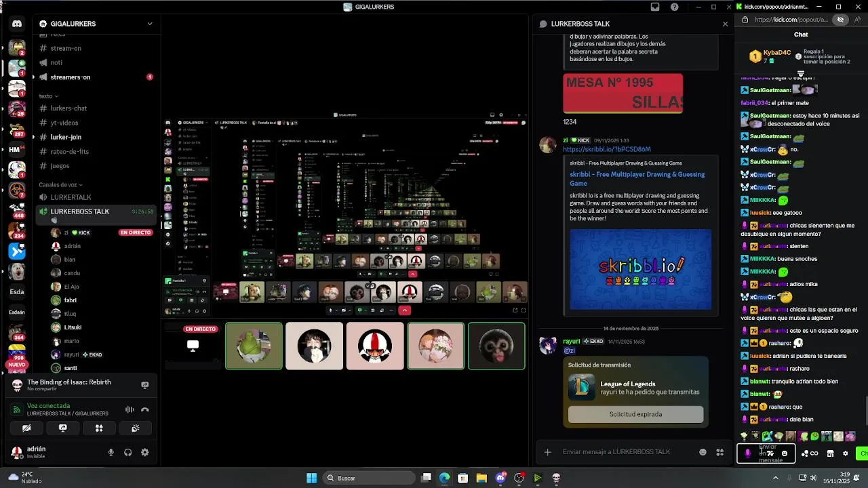868x488 pixels.
Task: Select the monkey avatar participant tile
Action: click(x=496, y=346)
